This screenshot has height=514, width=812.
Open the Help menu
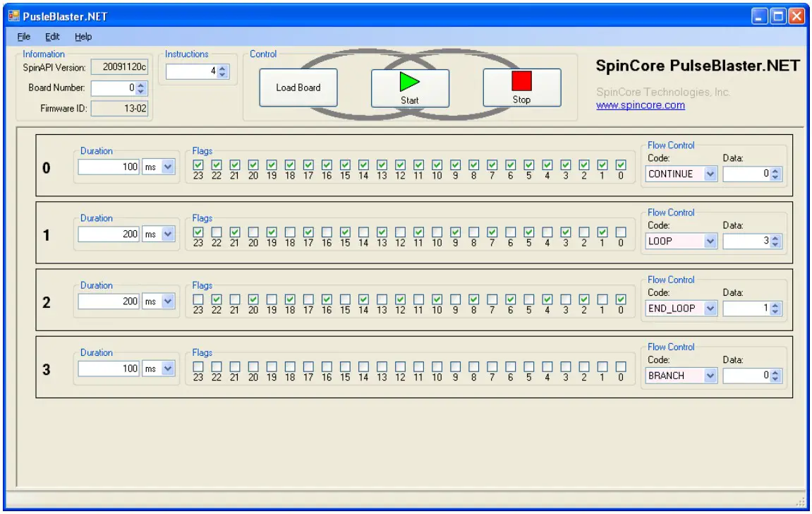pyautogui.click(x=83, y=37)
